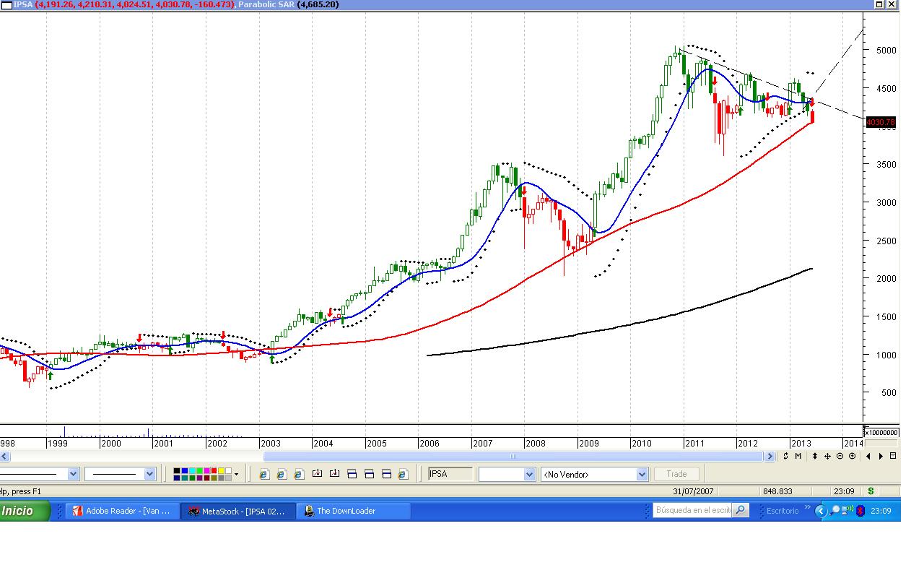Click the Parabolic SAR label in chart title
924x578 pixels.
(x=266, y=4)
